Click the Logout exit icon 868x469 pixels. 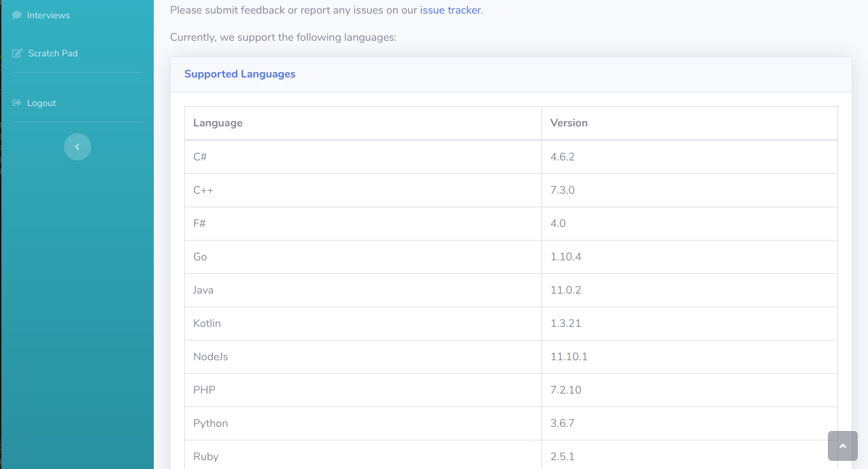(x=17, y=103)
